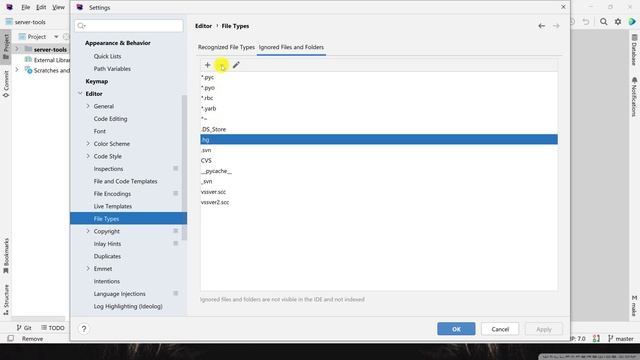This screenshot has height=360, width=640.
Task: Open the File menu
Action: [x=25, y=7]
